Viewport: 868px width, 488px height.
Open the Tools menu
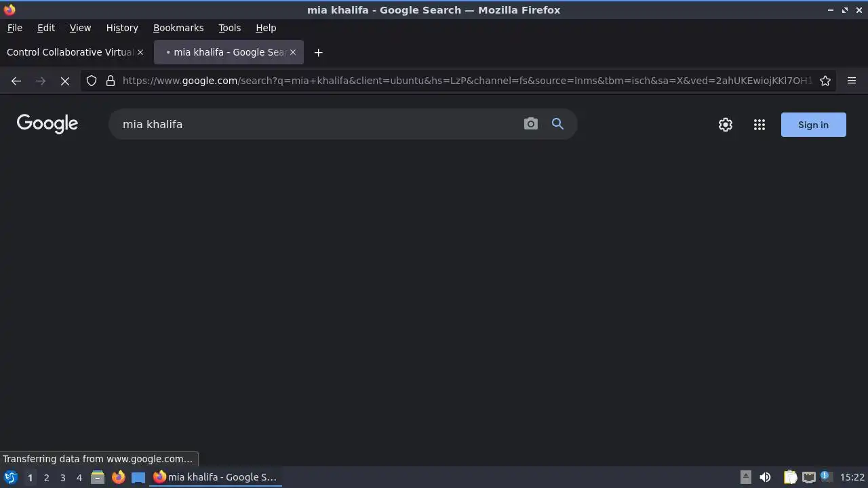(229, 28)
